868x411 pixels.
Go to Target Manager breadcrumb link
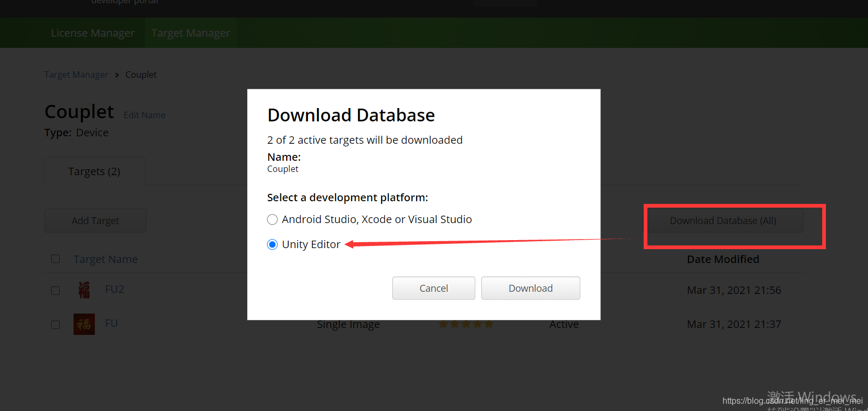tap(76, 75)
